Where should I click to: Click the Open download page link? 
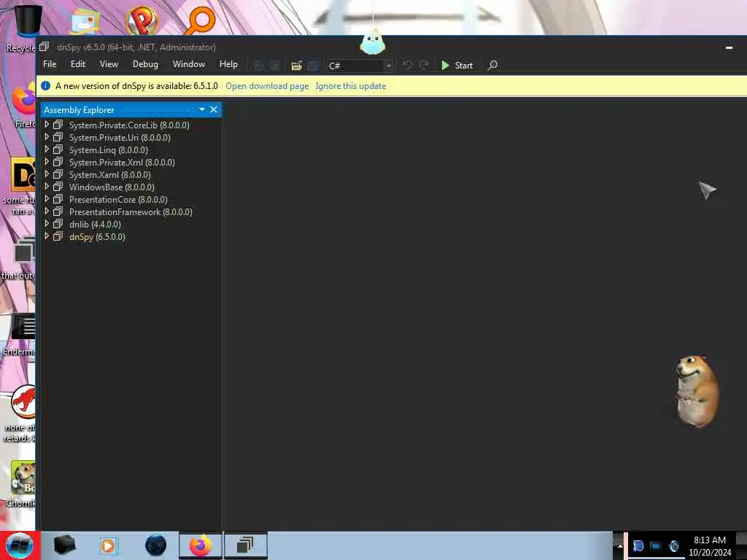pos(267,86)
